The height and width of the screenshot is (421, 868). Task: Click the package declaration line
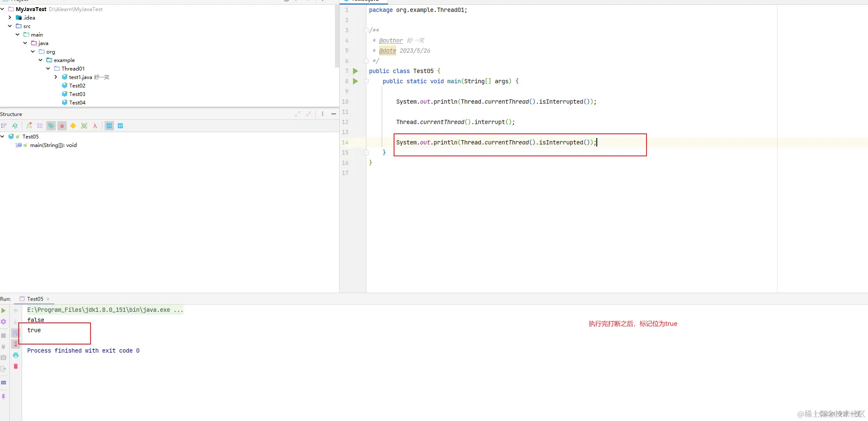[x=418, y=10]
